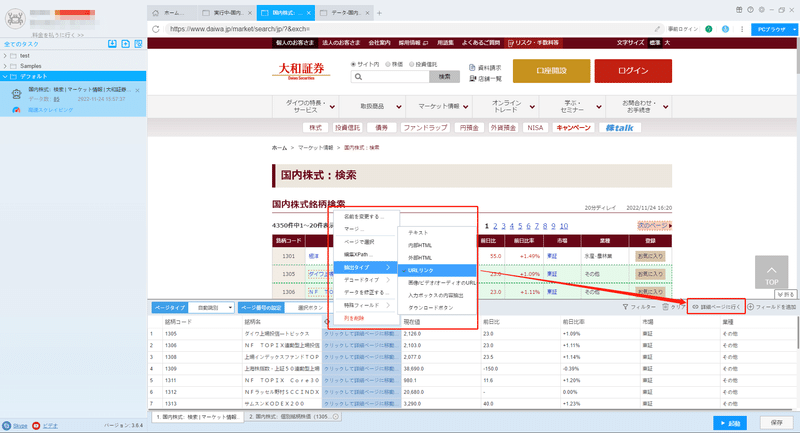Screen dimensions: 800x433
Task: Click the red ログイン button
Action: click(x=633, y=71)
